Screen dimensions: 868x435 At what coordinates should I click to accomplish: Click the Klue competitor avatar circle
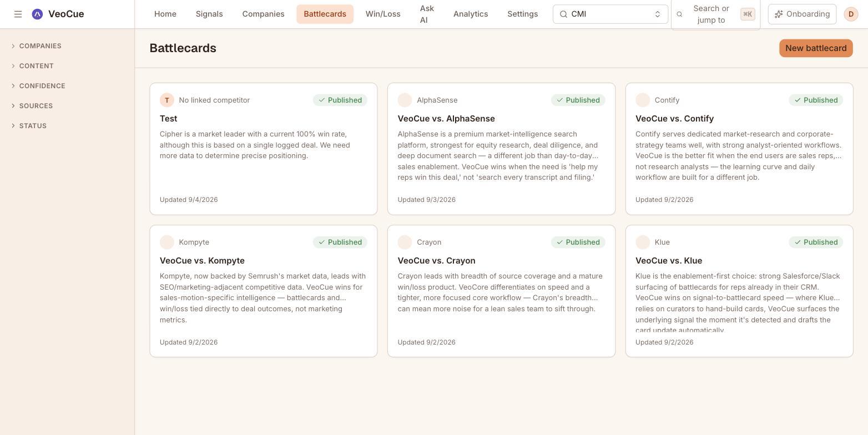(x=643, y=242)
